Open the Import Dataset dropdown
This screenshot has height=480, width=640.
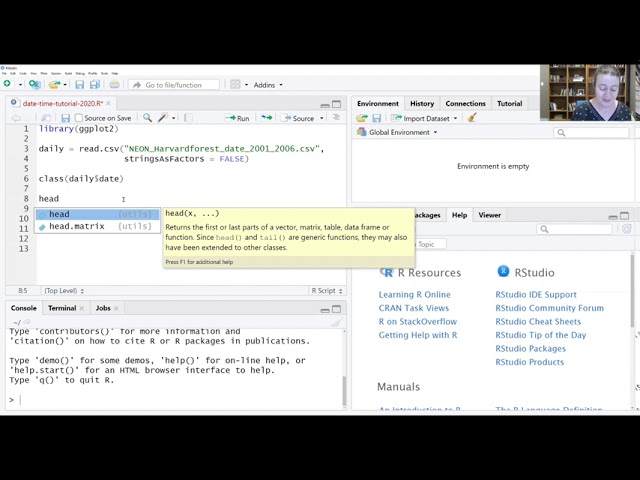tap(424, 118)
